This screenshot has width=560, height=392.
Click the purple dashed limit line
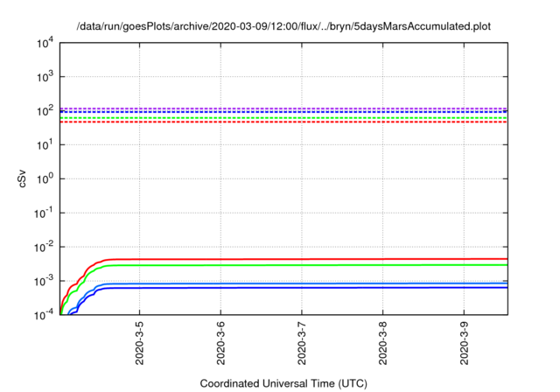click(x=283, y=108)
